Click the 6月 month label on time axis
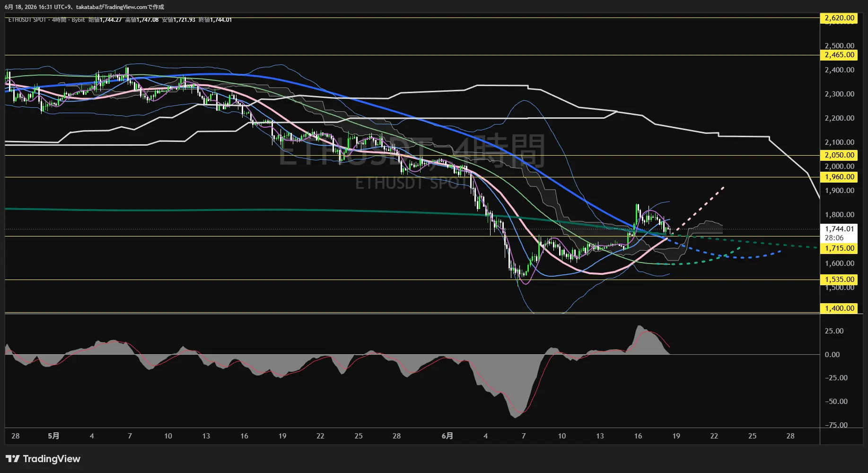 (447, 436)
